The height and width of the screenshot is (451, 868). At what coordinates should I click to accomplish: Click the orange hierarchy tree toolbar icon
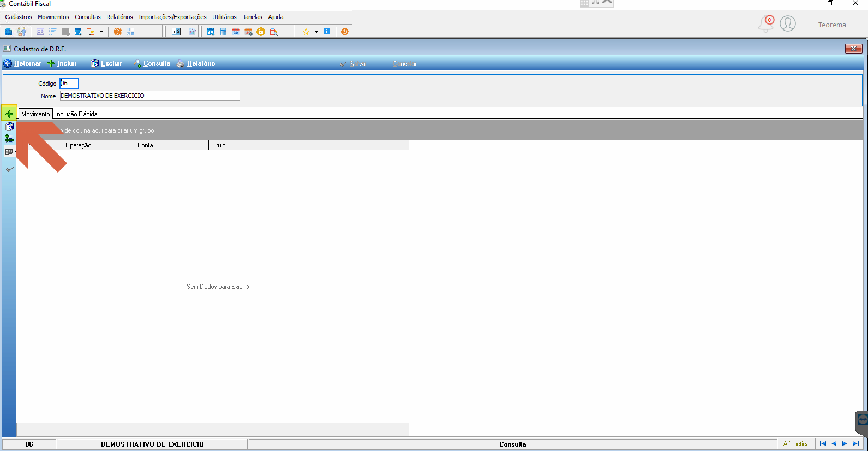[91, 32]
